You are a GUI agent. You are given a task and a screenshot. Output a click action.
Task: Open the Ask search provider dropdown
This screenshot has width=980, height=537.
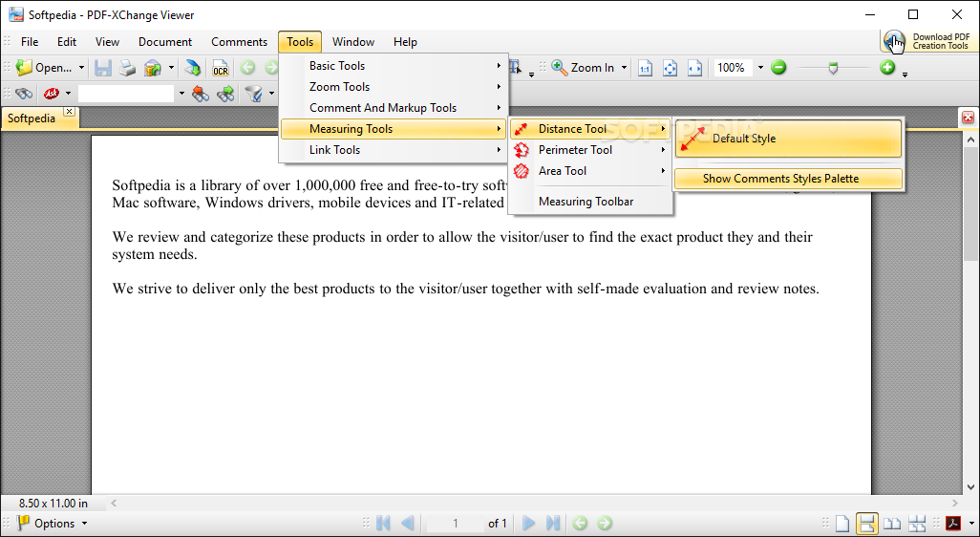pos(68,95)
